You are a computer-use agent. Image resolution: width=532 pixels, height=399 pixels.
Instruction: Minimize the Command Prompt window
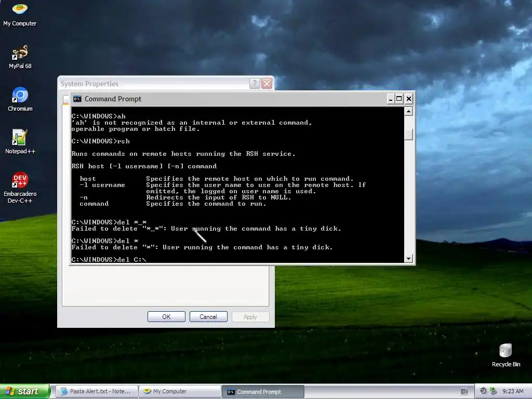pos(391,99)
